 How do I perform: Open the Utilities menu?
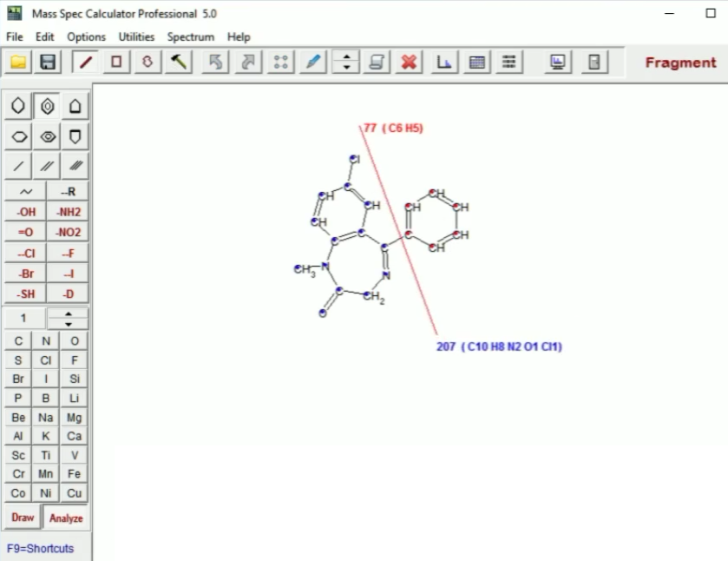point(135,36)
